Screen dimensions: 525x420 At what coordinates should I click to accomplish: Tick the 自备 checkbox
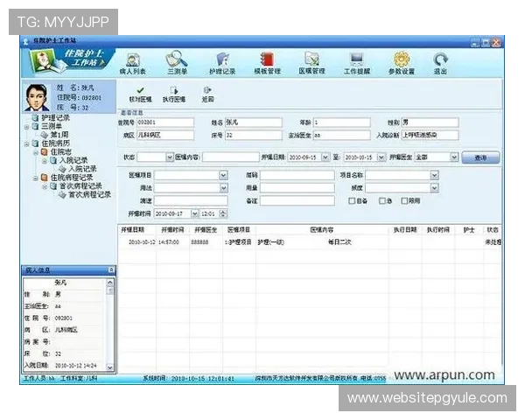point(352,200)
